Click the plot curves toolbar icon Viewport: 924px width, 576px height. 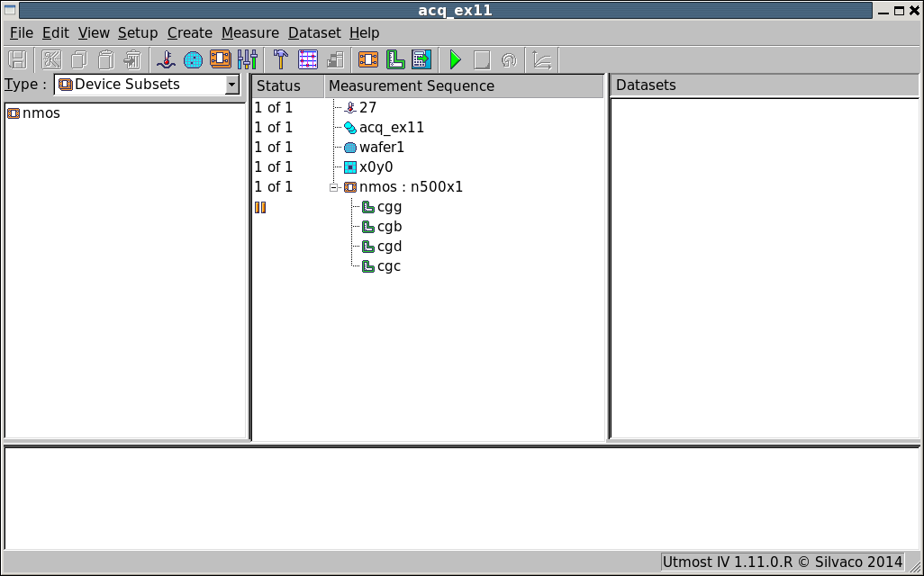pos(542,60)
